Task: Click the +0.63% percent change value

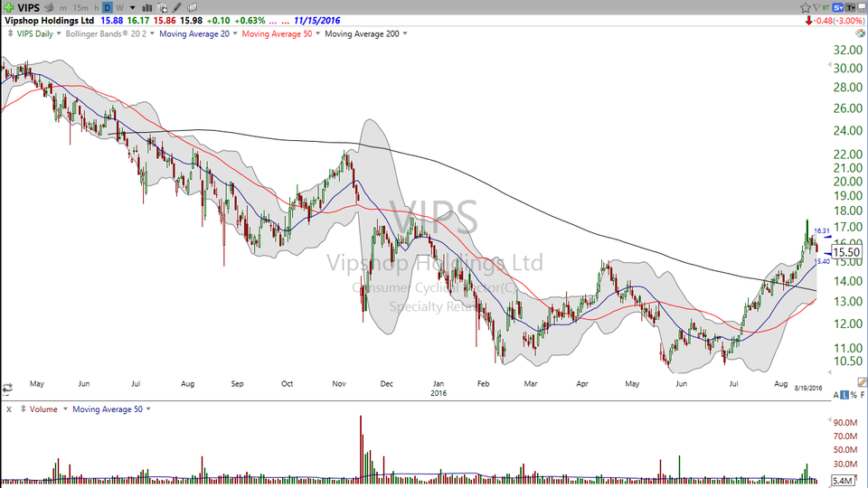Action: 250,21
